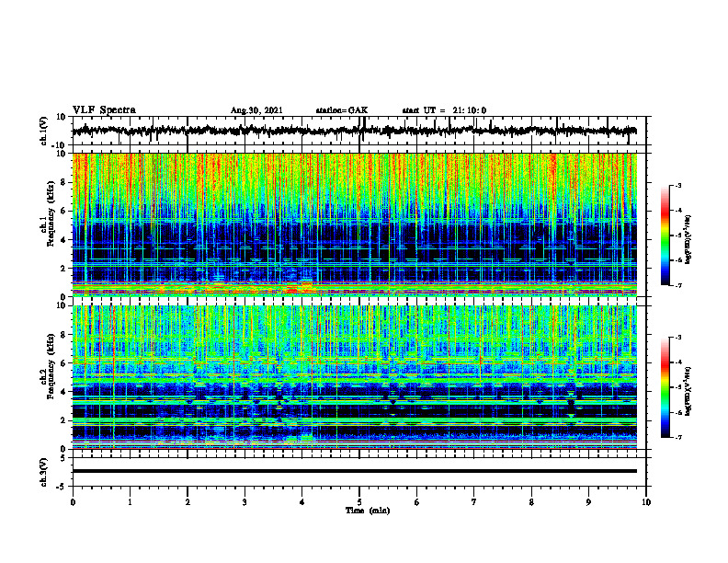Click the ch.2 spectrogram colorbar gradient
The height and width of the screenshot is (563, 728).
[x=665, y=387]
